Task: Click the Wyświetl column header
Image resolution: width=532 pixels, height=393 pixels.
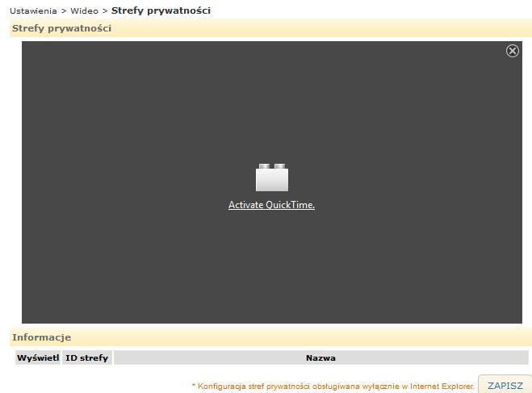Action: point(38,357)
